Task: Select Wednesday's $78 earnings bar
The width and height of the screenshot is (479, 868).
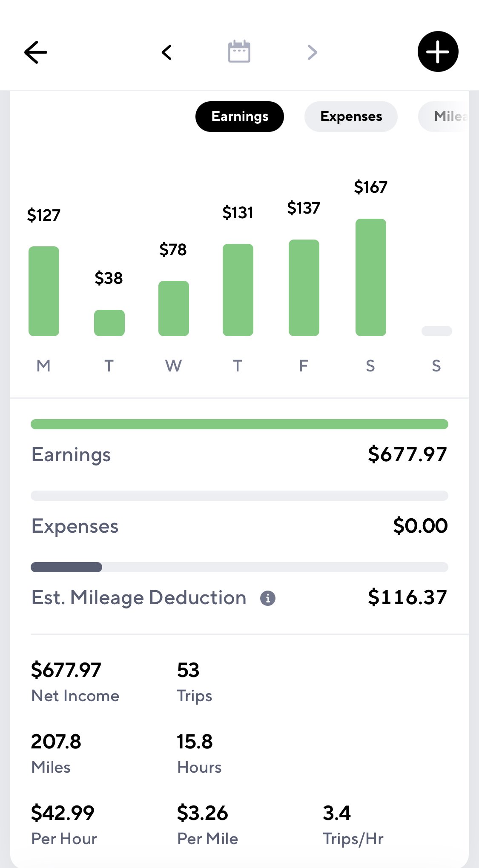Action: (x=174, y=308)
